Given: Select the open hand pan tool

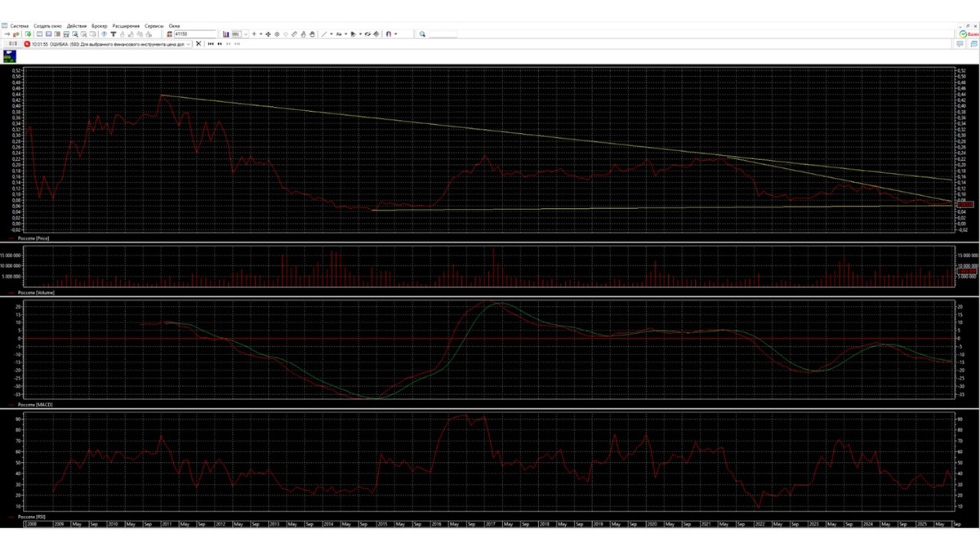Looking at the screenshot, I should point(312,34).
